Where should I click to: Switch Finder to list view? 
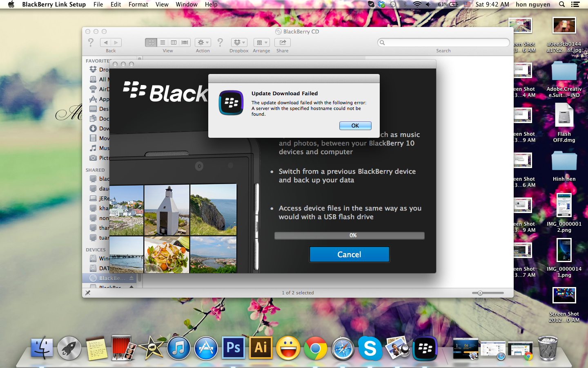pyautogui.click(x=163, y=43)
